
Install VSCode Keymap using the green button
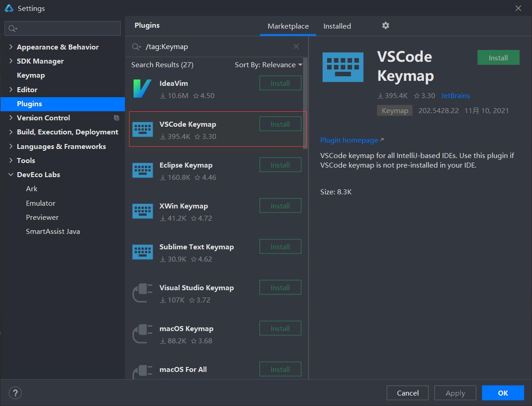pos(498,58)
